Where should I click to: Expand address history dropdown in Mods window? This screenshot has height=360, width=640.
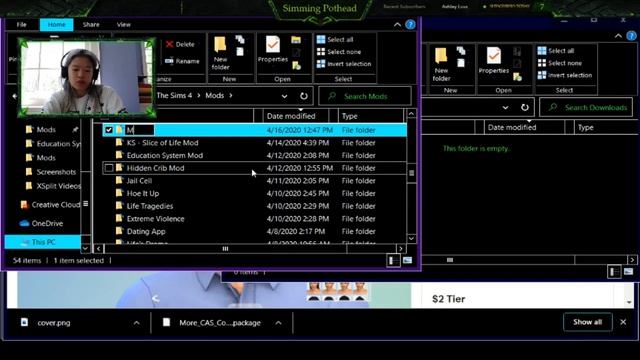click(284, 96)
